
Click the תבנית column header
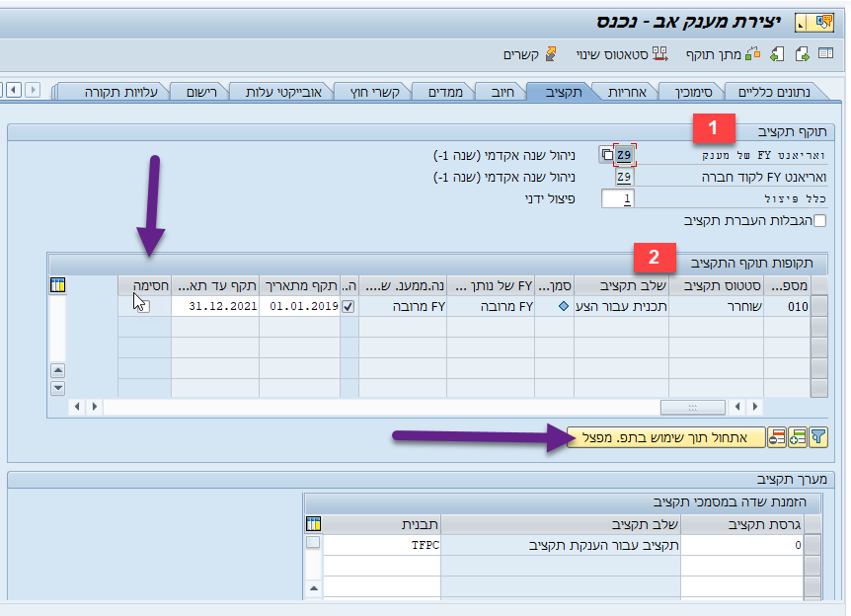pos(382,524)
